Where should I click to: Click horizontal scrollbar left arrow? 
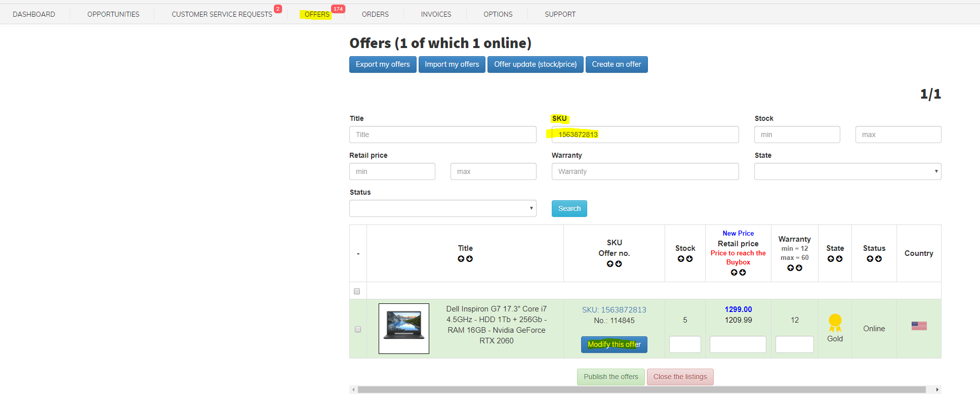pos(353,390)
